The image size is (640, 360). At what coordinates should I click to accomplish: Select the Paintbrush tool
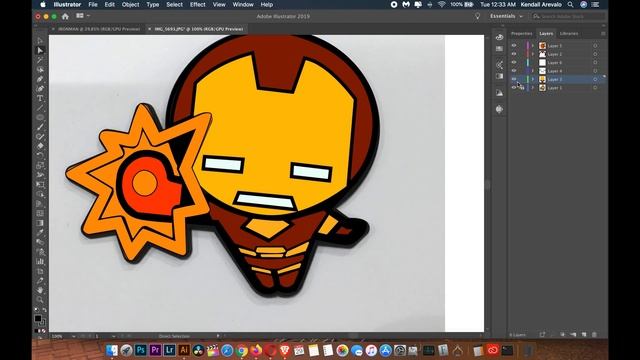pos(40,127)
